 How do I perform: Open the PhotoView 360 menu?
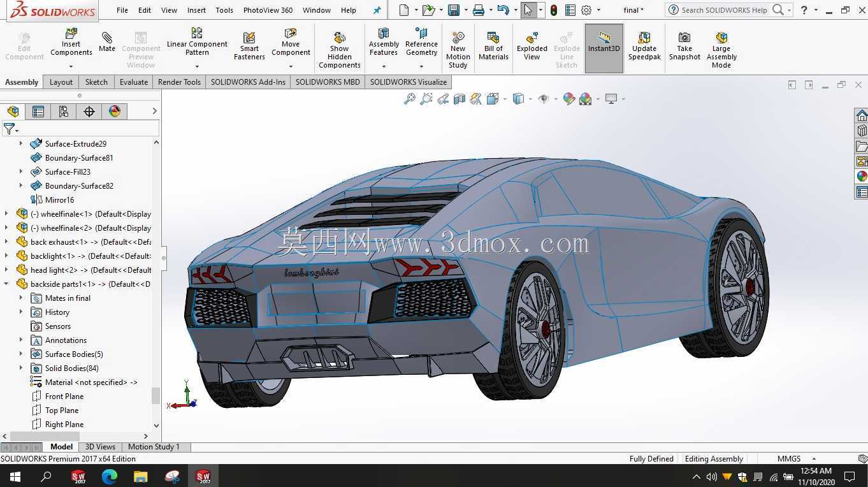[268, 10]
